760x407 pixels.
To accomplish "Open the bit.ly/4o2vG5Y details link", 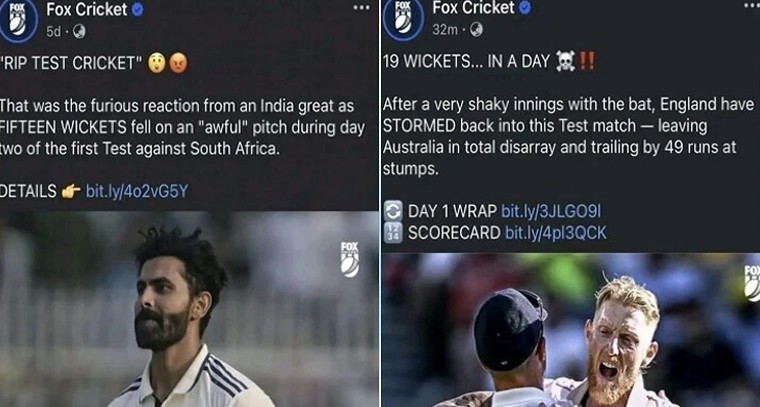I will coord(137,191).
